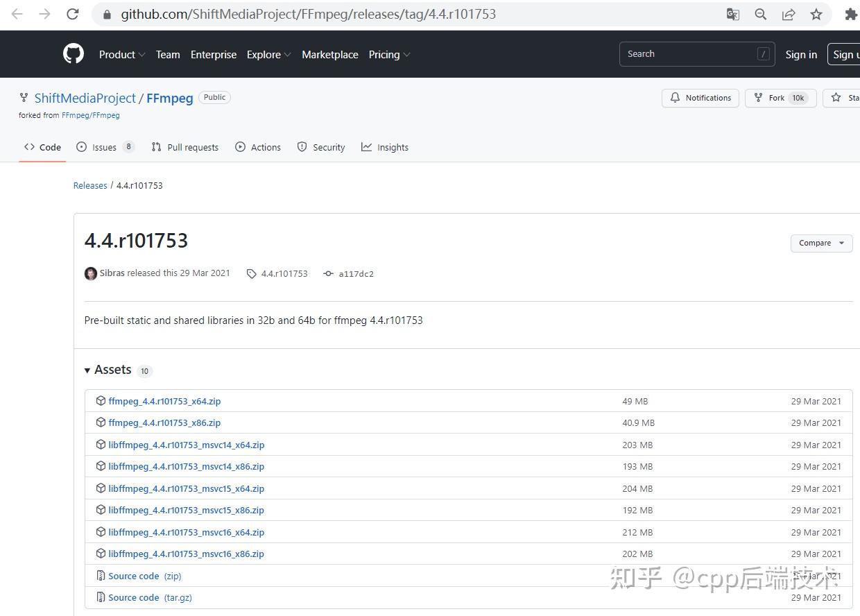Collapse the Assets section
This screenshot has width=860, height=616.
(88, 370)
